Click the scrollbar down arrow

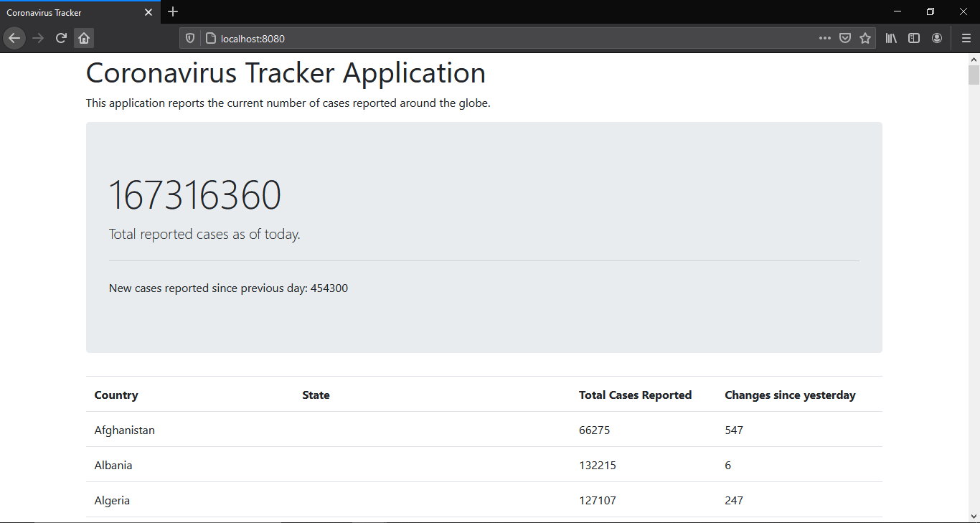974,516
